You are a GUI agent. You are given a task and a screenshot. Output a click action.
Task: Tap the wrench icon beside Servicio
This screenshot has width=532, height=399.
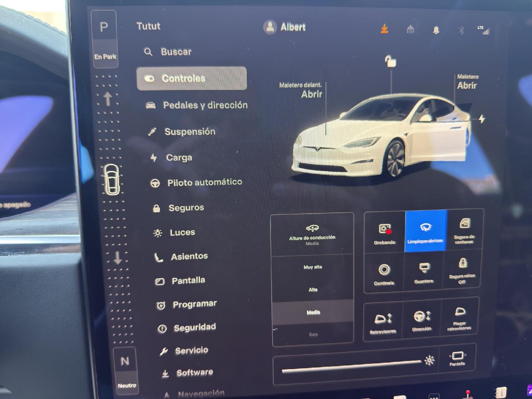163,352
